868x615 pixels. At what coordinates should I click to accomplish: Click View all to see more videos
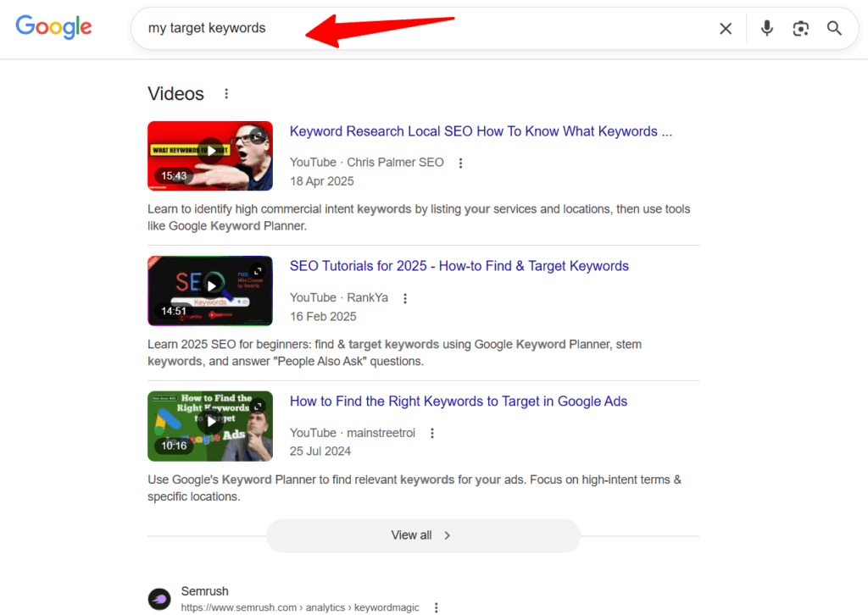[423, 535]
